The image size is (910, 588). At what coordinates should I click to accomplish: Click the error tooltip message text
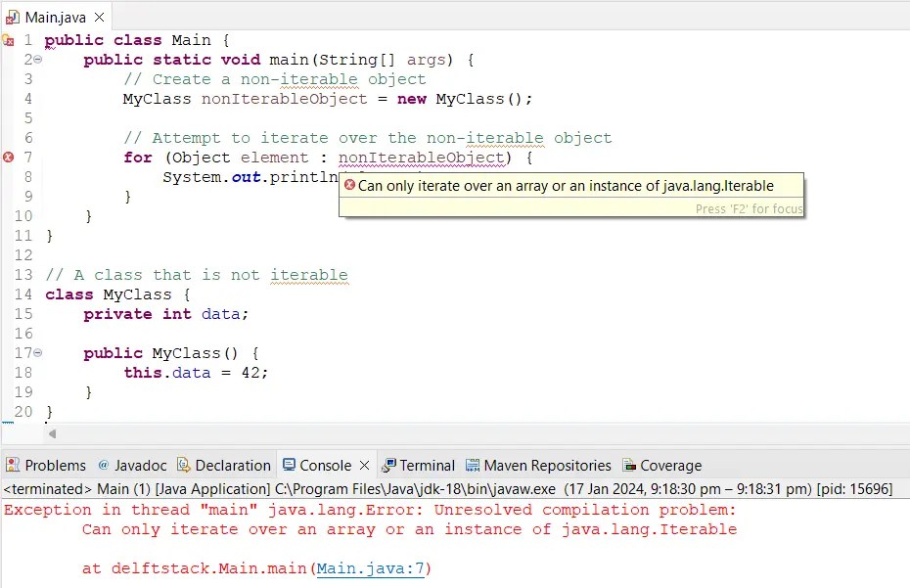pos(568,185)
